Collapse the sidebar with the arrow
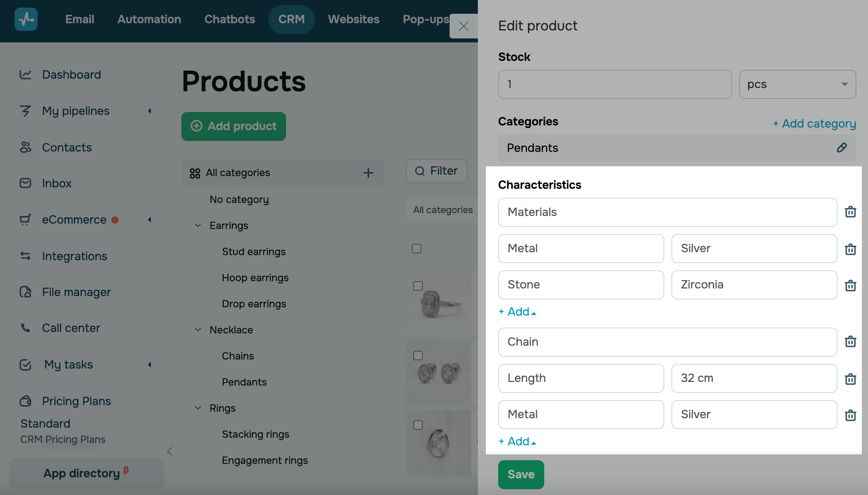This screenshot has height=495, width=868. [170, 451]
